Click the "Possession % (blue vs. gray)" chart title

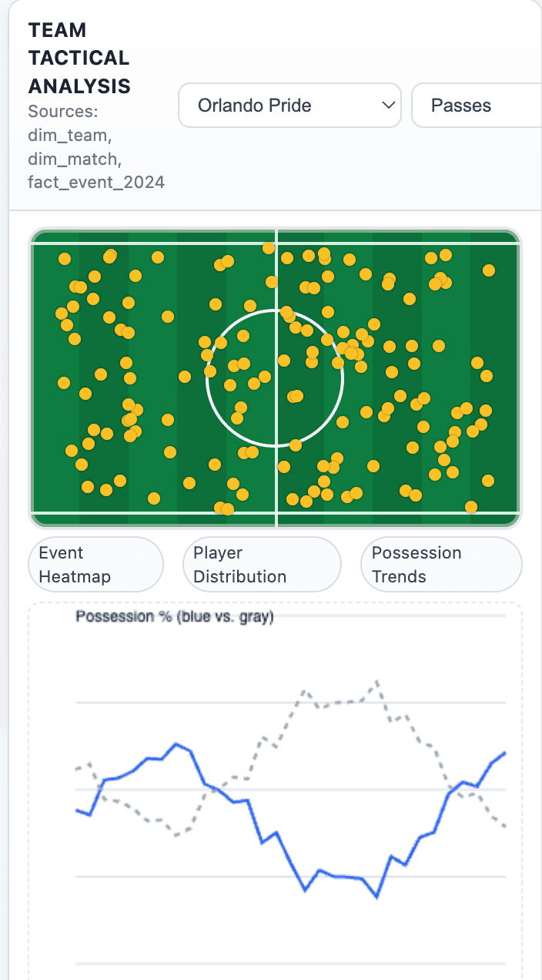[175, 617]
